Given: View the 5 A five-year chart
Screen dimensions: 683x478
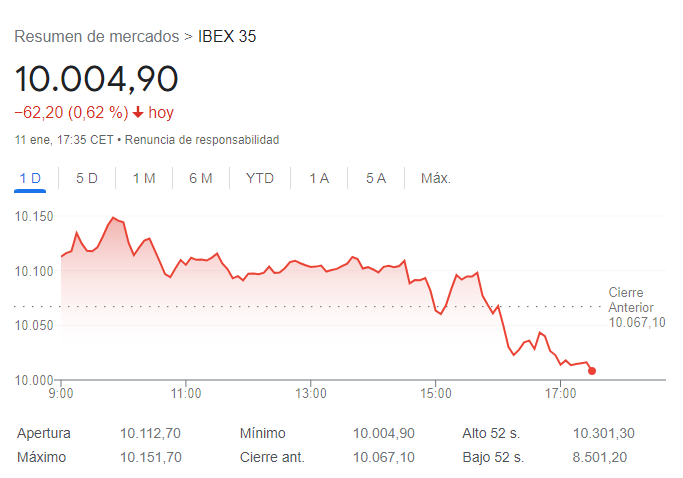Looking at the screenshot, I should [376, 178].
